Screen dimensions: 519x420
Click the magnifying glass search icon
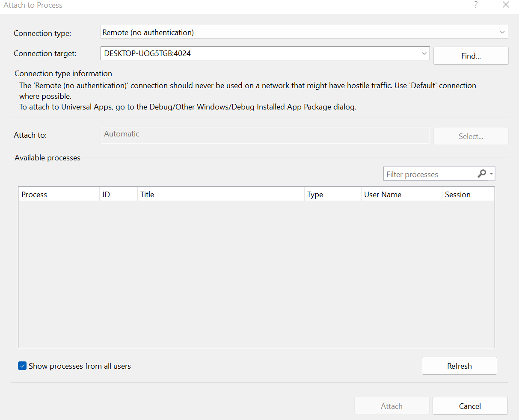[482, 174]
